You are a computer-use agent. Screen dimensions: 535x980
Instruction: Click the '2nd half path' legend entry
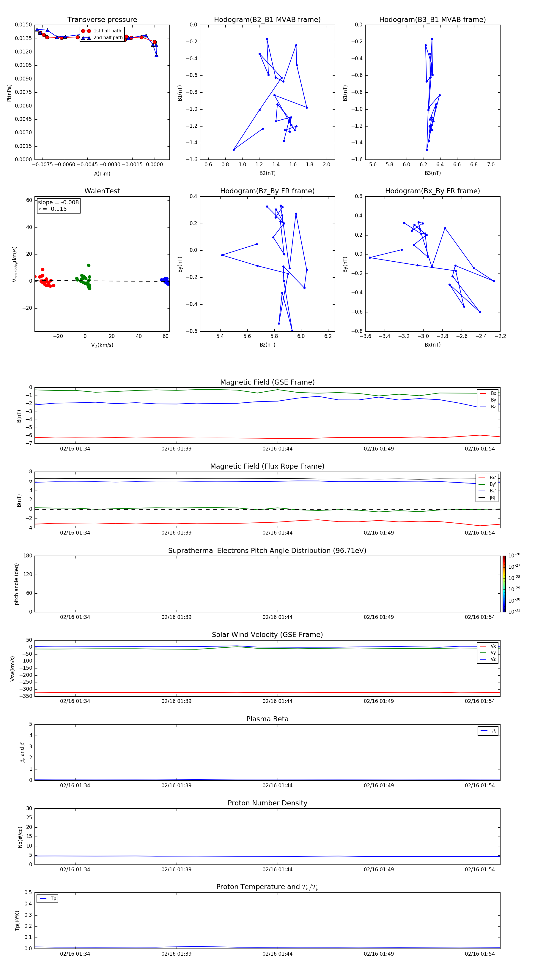(x=102, y=38)
